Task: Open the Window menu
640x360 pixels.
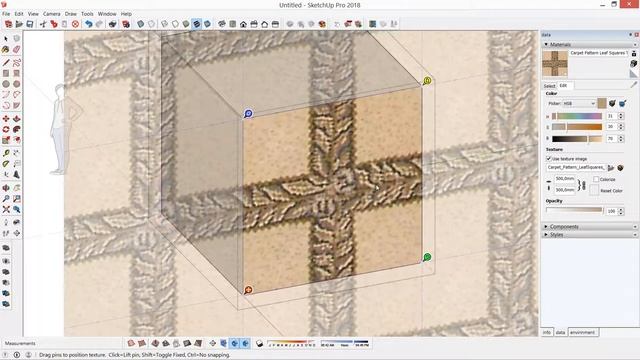Action: point(107,13)
